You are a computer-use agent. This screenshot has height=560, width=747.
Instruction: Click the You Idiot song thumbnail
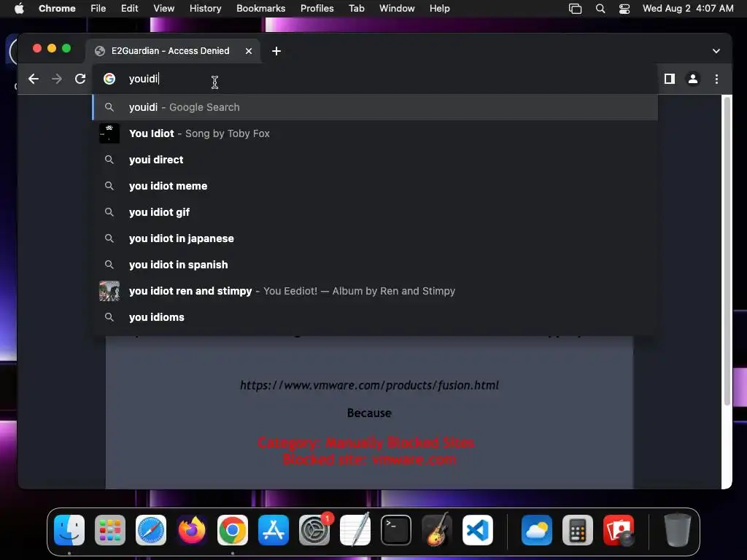click(x=109, y=133)
